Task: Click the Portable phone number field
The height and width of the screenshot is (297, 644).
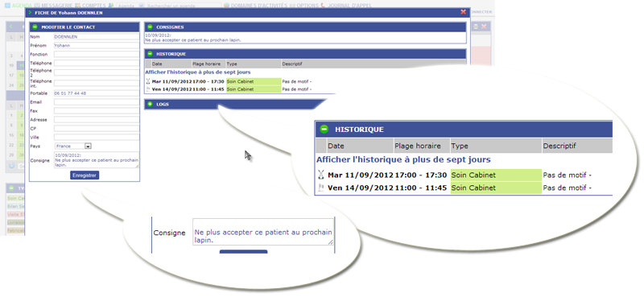Action: click(97, 93)
